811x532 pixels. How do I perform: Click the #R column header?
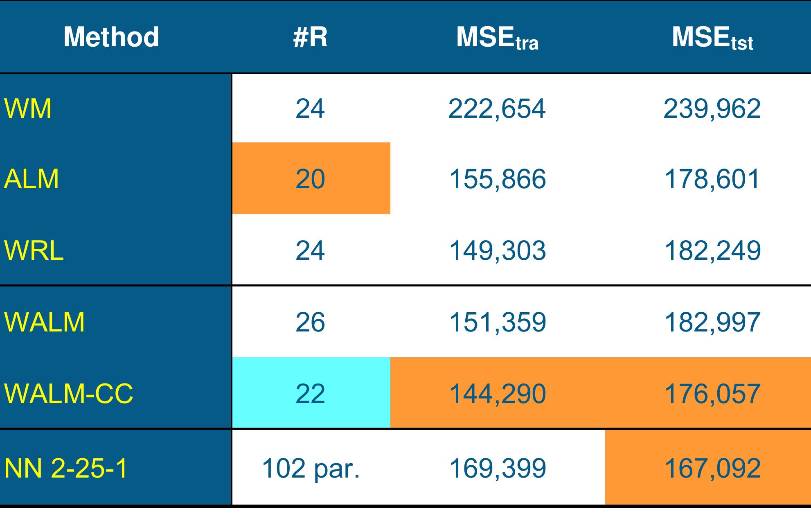[310, 37]
